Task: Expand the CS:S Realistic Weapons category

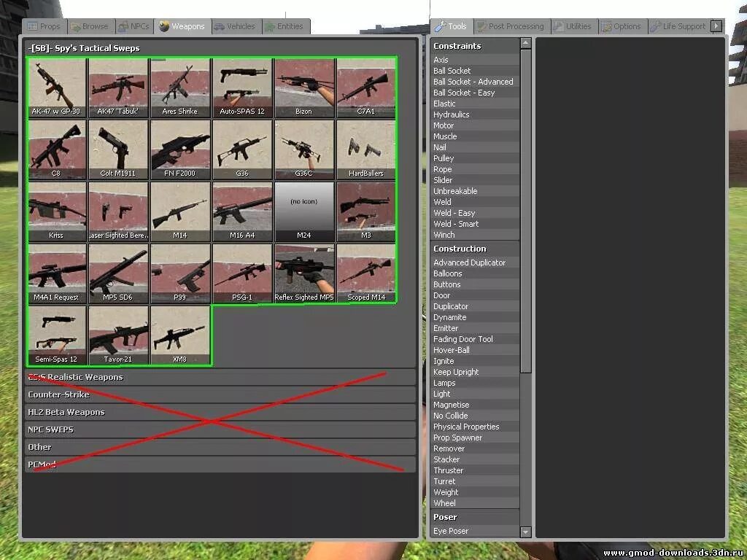Action: 220,377
